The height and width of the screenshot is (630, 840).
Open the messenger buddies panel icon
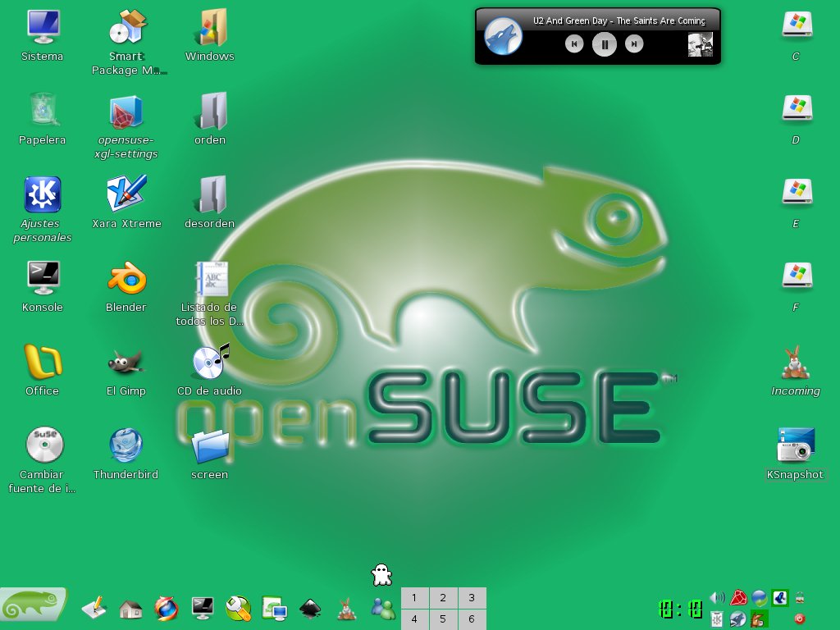point(382,609)
